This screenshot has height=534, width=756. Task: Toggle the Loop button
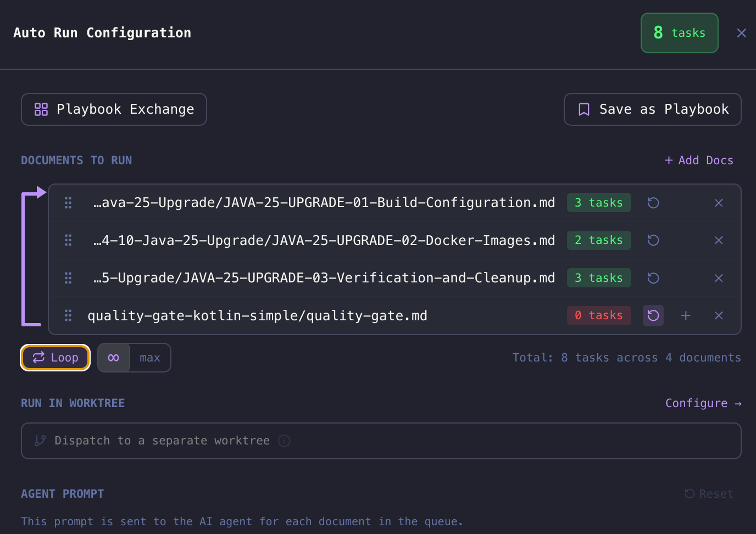[x=55, y=358]
